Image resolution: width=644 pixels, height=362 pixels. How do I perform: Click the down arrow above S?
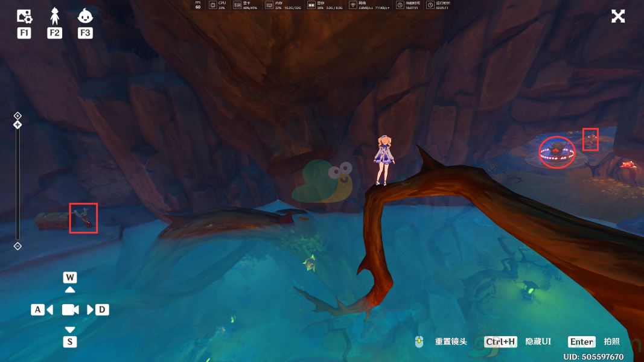70,329
